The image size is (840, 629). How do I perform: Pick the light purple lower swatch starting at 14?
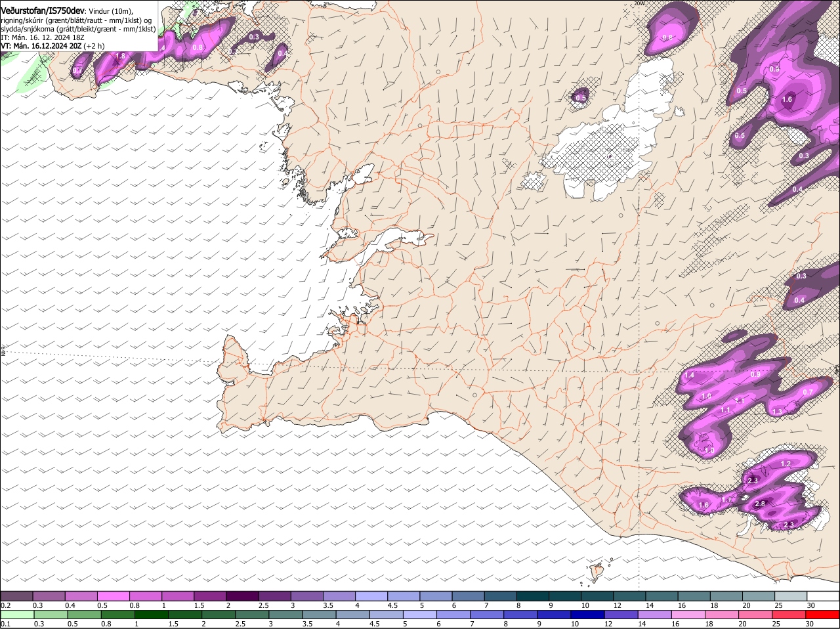pyautogui.click(x=655, y=615)
